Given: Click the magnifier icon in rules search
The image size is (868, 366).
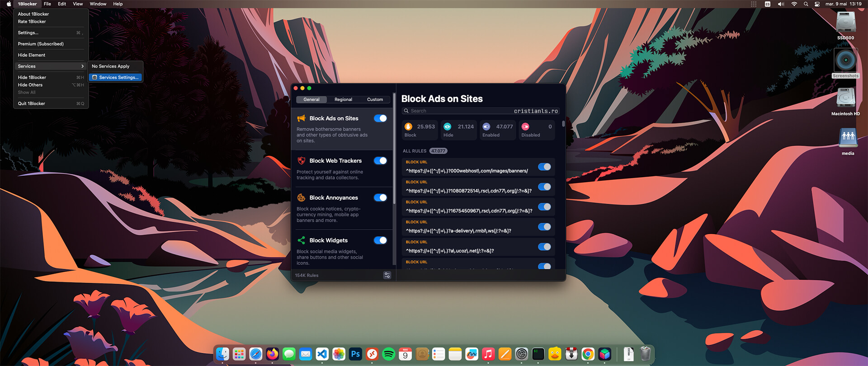Looking at the screenshot, I should pos(406,111).
